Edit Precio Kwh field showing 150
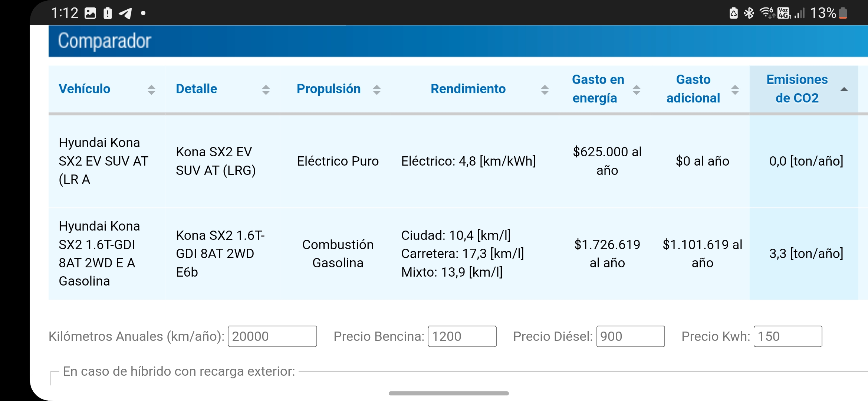 tap(788, 336)
